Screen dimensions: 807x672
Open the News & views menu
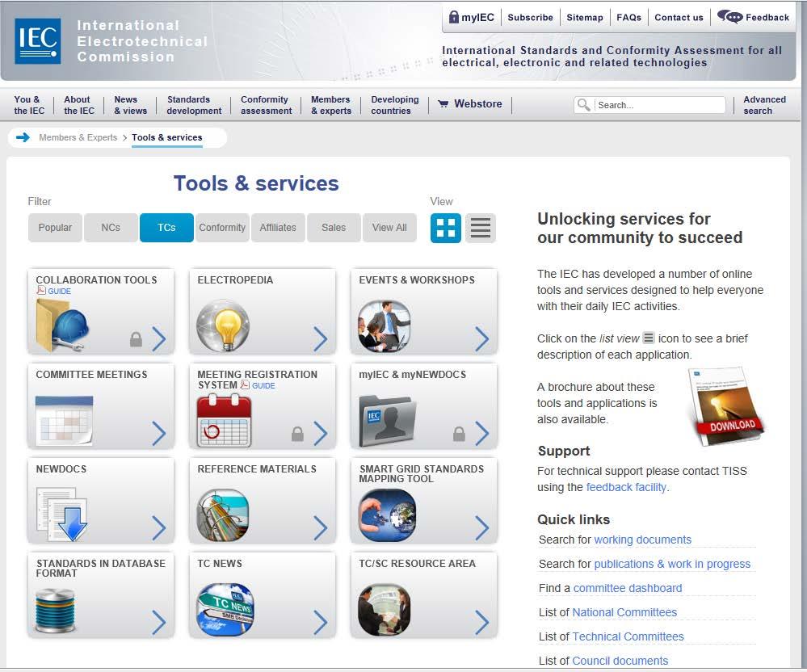point(130,105)
